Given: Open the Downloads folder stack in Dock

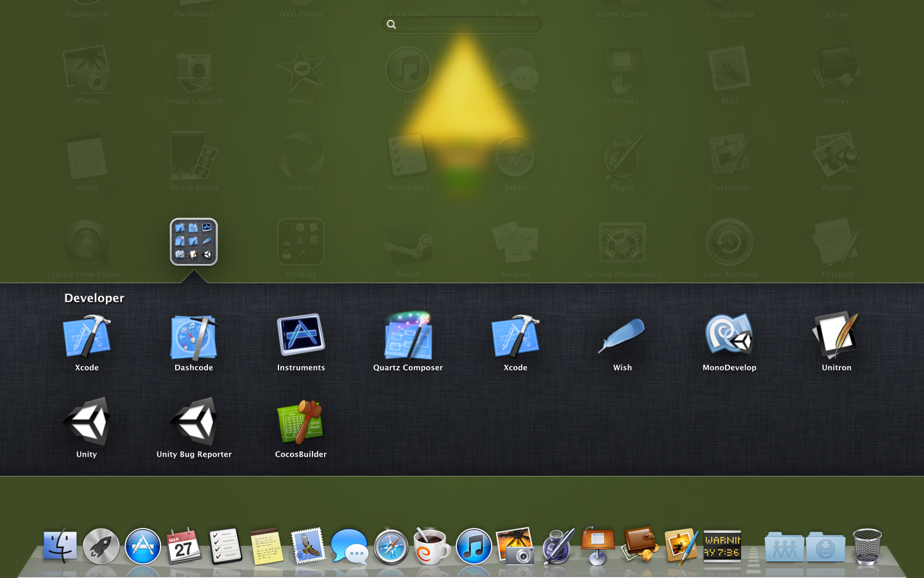Looking at the screenshot, I should click(826, 547).
